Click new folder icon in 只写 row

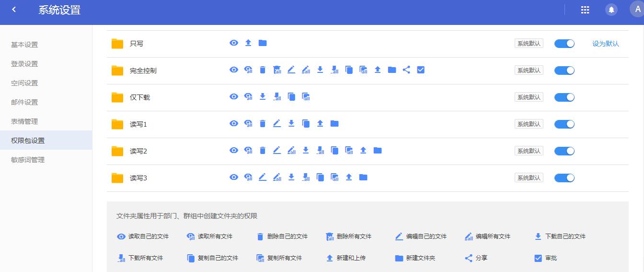[263, 43]
